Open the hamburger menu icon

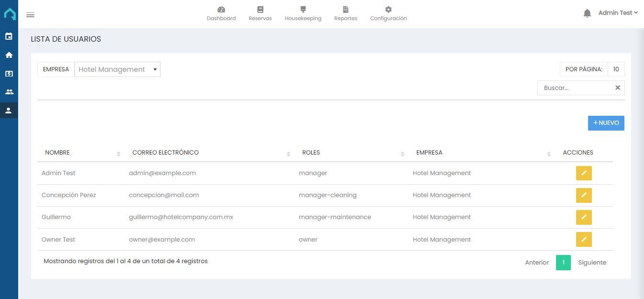[31, 15]
